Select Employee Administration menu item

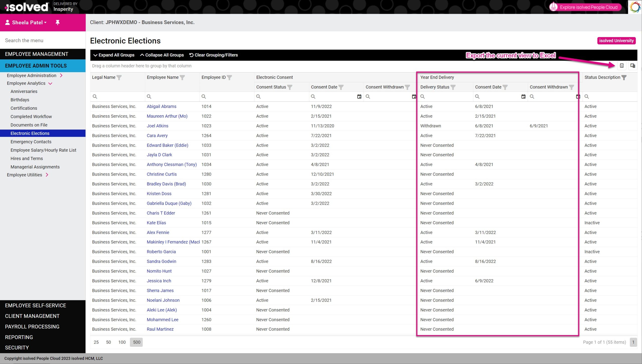pyautogui.click(x=31, y=75)
